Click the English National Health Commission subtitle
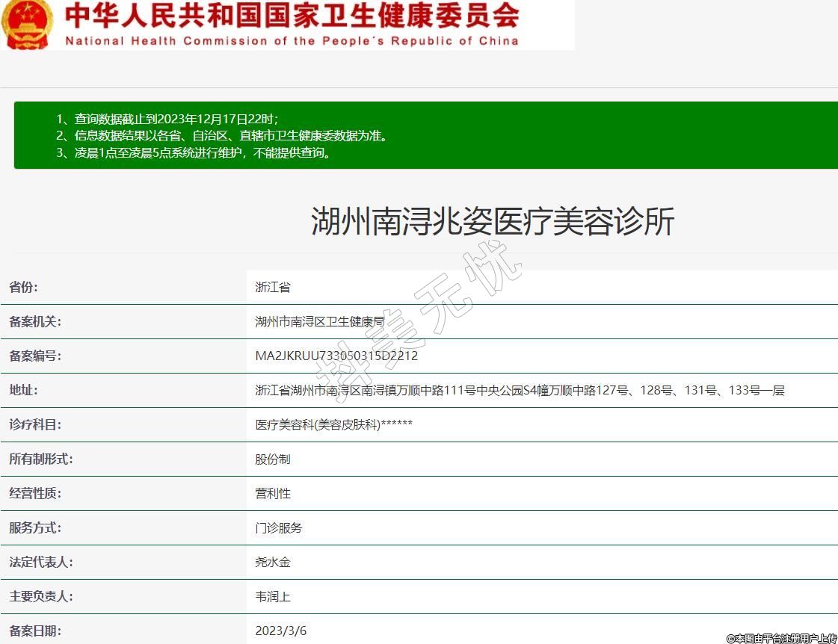Viewport: 838px width, 644px height. (292, 41)
